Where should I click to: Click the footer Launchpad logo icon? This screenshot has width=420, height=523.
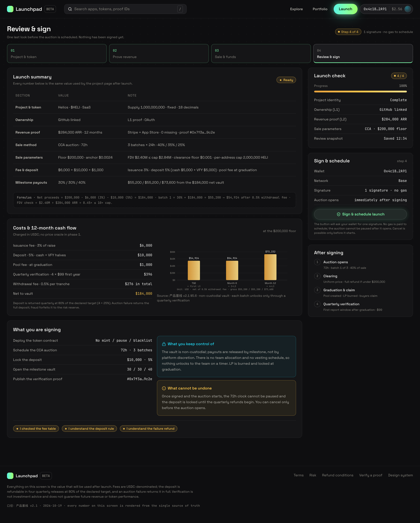coord(10,476)
